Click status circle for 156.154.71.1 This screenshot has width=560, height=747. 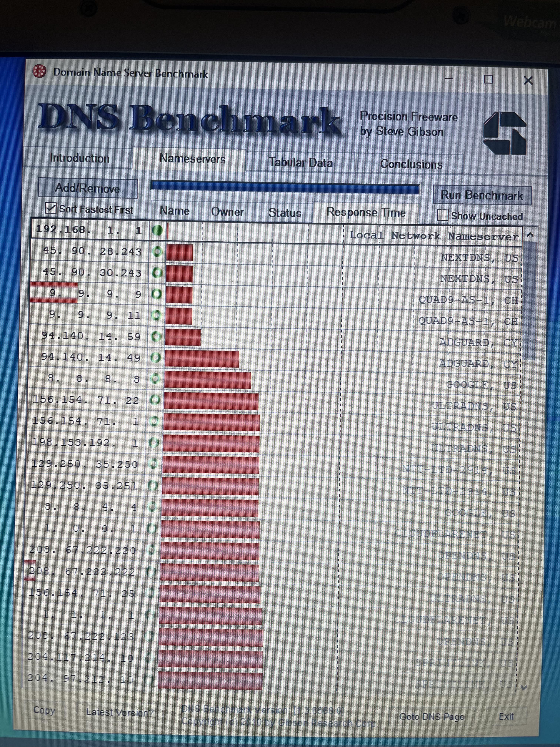[x=154, y=421]
